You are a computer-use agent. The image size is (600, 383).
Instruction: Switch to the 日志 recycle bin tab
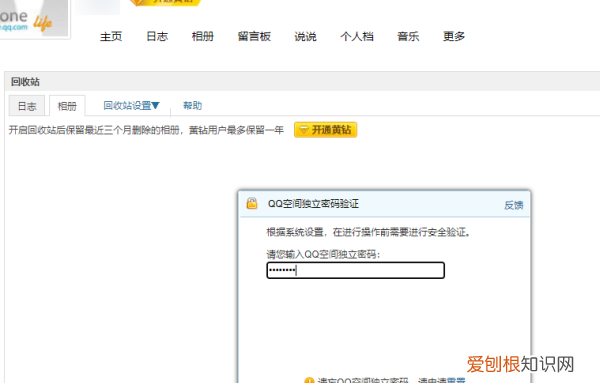(27, 106)
